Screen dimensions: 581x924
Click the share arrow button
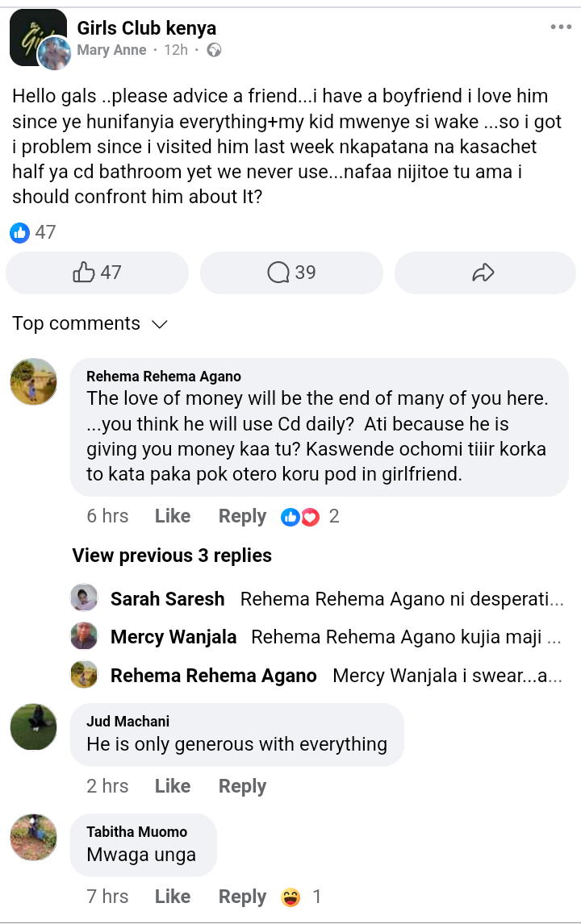point(483,273)
